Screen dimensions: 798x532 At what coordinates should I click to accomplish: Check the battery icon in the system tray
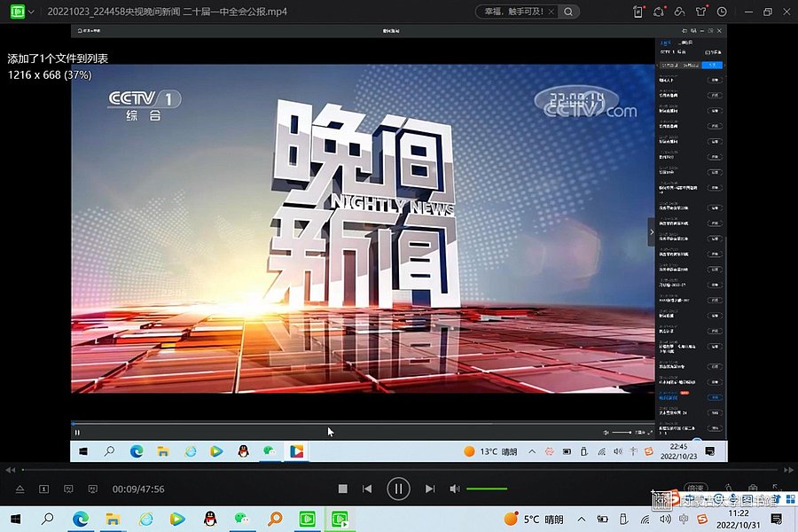603,519
